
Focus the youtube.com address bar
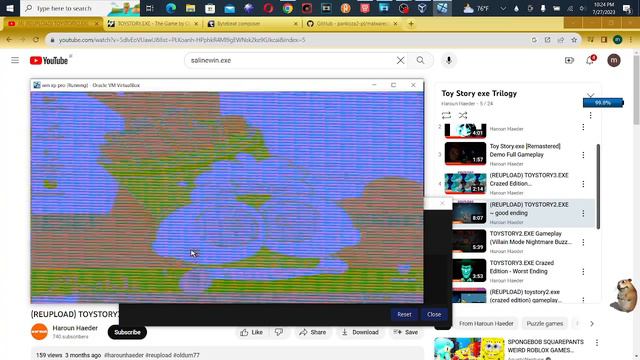[x=286, y=40]
